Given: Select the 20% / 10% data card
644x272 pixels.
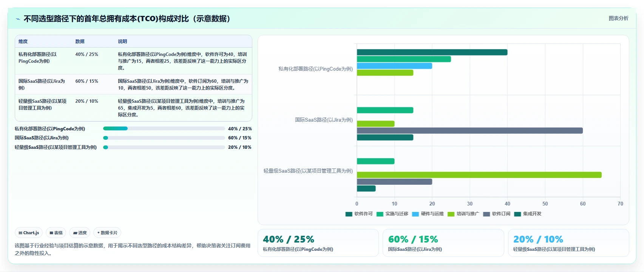Looking at the screenshot, I should point(568,243).
